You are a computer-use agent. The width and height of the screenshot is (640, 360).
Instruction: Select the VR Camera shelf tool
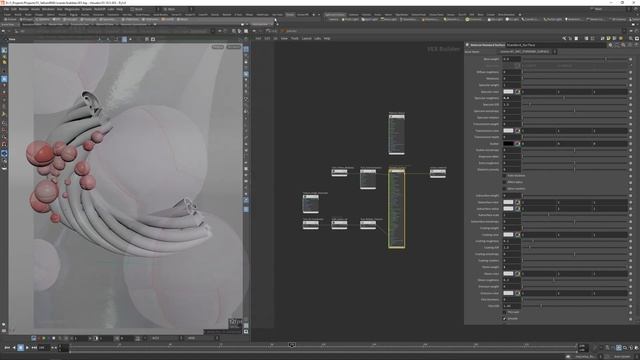point(618,19)
